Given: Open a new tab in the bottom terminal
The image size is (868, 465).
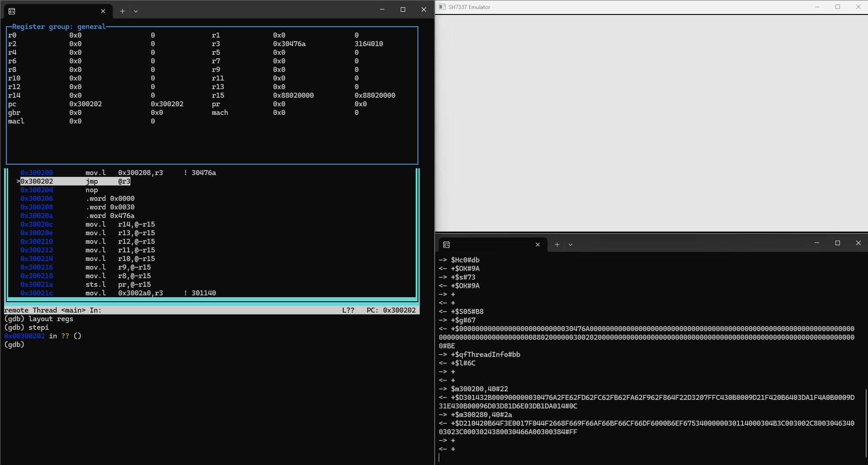Looking at the screenshot, I should (x=556, y=244).
